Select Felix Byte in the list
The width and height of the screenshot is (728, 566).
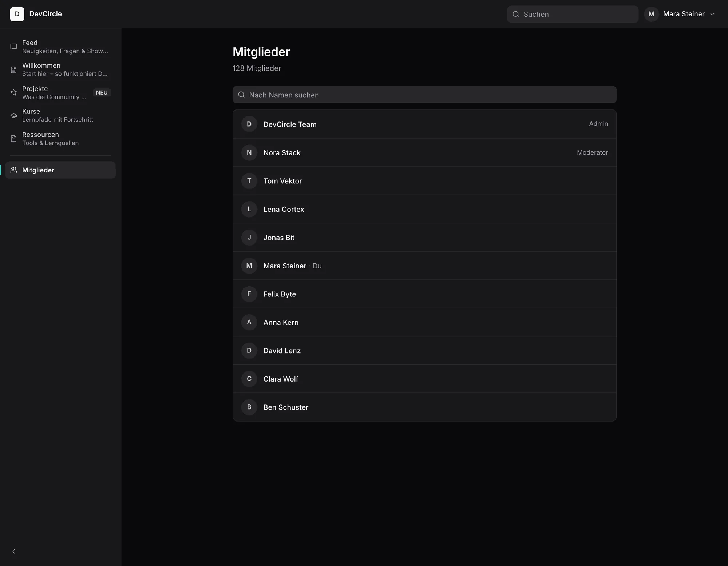[424, 294]
